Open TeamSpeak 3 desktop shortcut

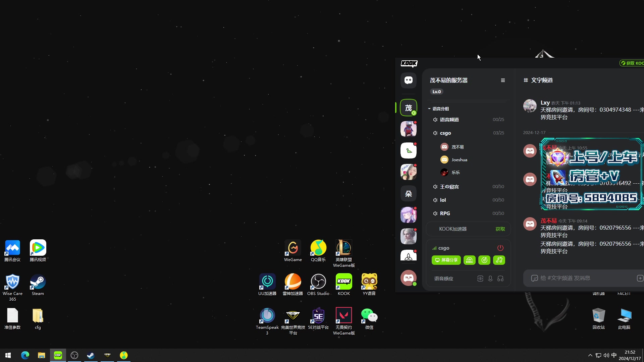pos(267,321)
